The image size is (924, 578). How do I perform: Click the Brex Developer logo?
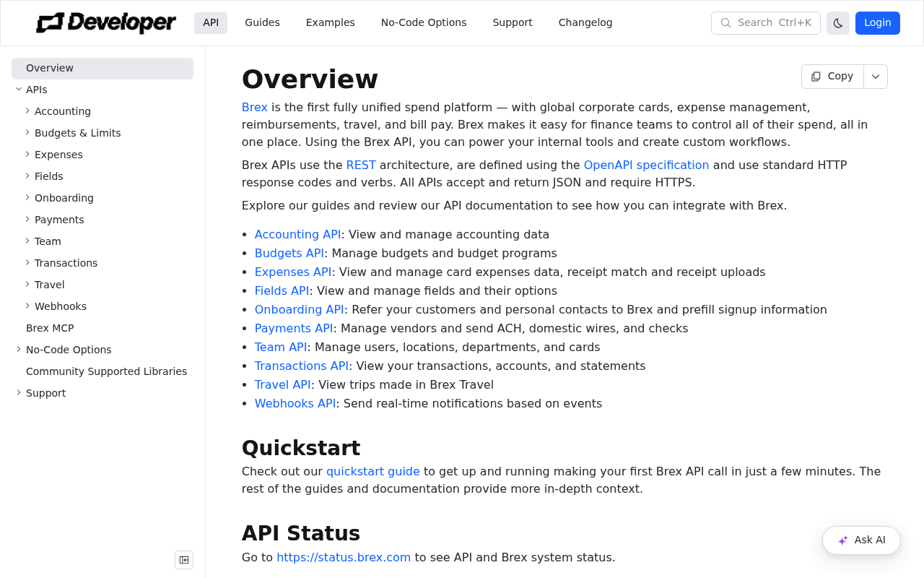point(106,23)
